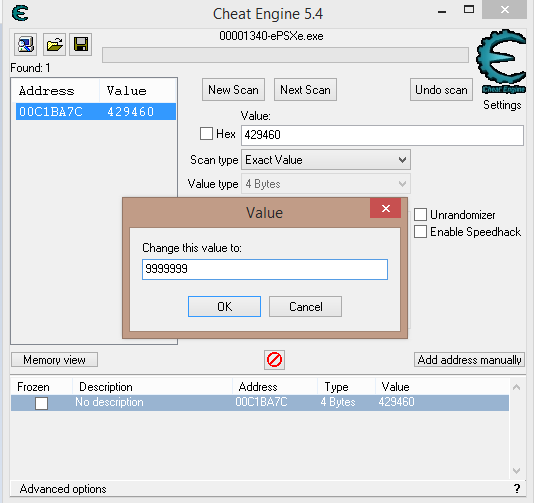Confirm with OK in Value dialog

pos(224,306)
